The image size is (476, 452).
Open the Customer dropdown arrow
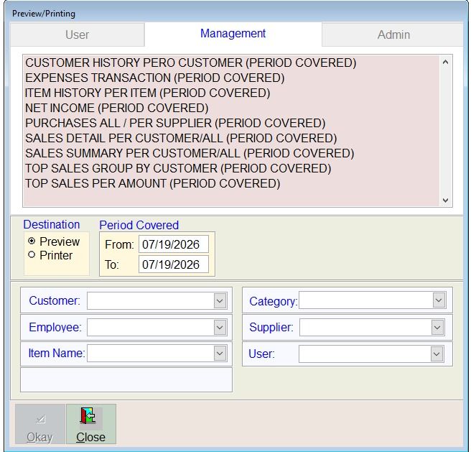click(220, 300)
